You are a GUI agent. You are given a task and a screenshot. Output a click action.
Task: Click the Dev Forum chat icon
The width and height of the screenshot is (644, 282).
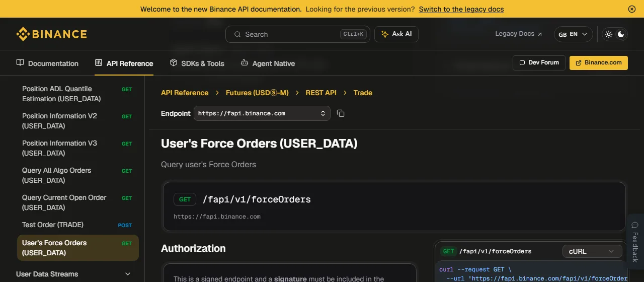522,63
